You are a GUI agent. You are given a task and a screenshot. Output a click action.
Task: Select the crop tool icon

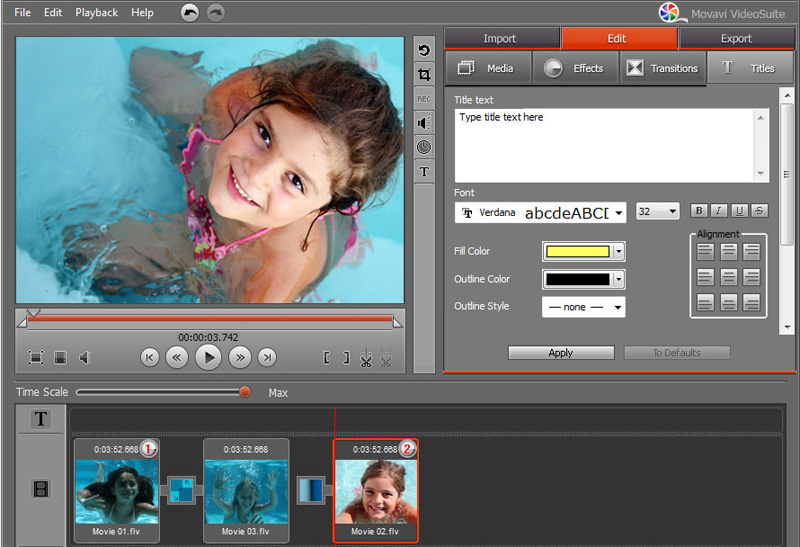click(x=424, y=74)
